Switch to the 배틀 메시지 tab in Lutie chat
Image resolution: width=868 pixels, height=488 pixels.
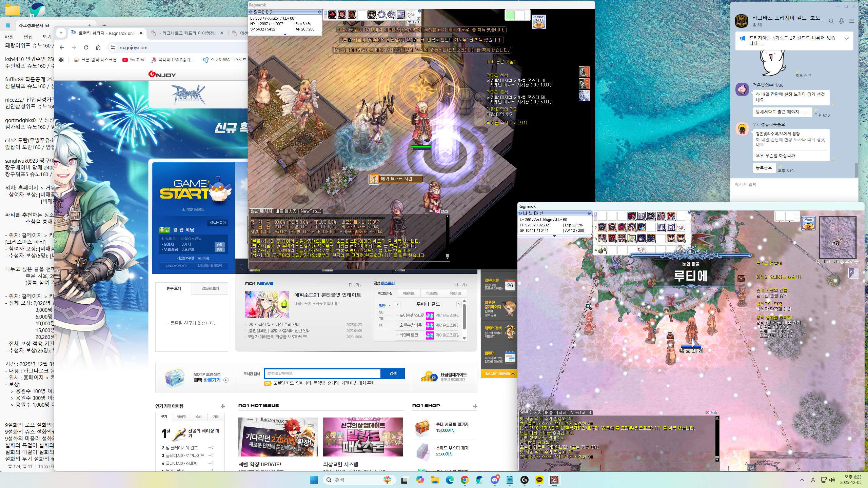pos(555,412)
